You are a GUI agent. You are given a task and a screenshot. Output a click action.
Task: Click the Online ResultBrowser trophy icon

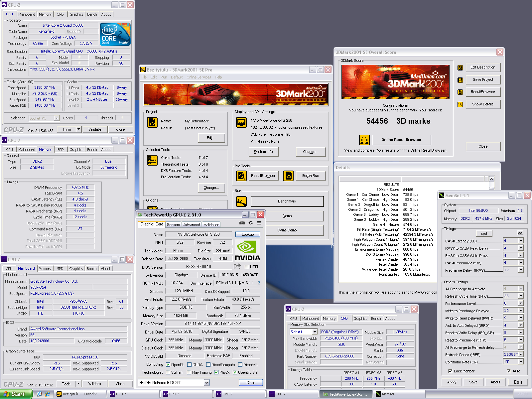coord(364,140)
